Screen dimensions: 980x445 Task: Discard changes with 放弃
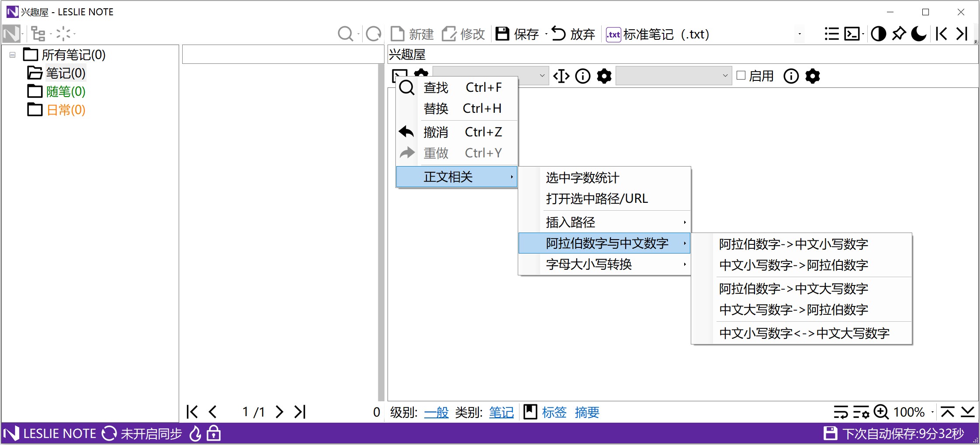pyautogui.click(x=573, y=34)
